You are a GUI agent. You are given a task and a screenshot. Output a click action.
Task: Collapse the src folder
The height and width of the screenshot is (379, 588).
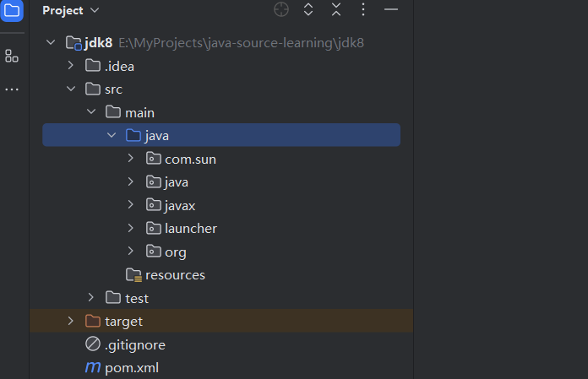72,89
